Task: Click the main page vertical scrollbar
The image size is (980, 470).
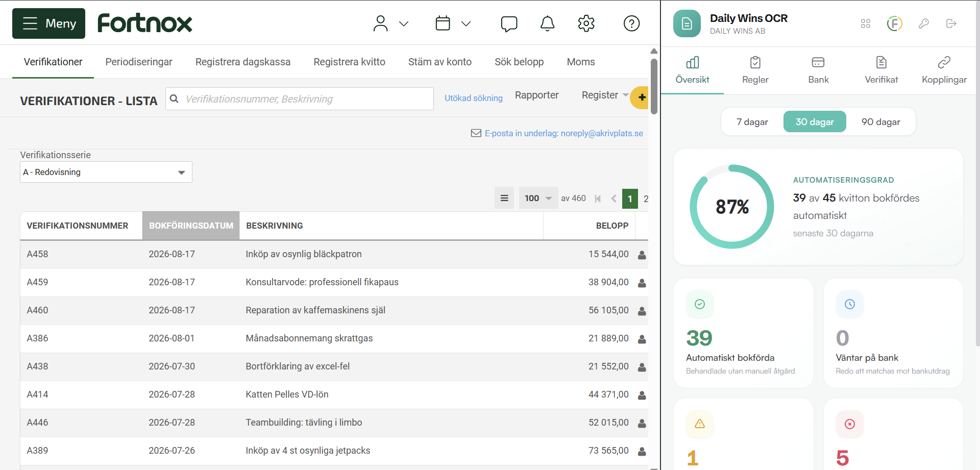Action: click(x=654, y=87)
